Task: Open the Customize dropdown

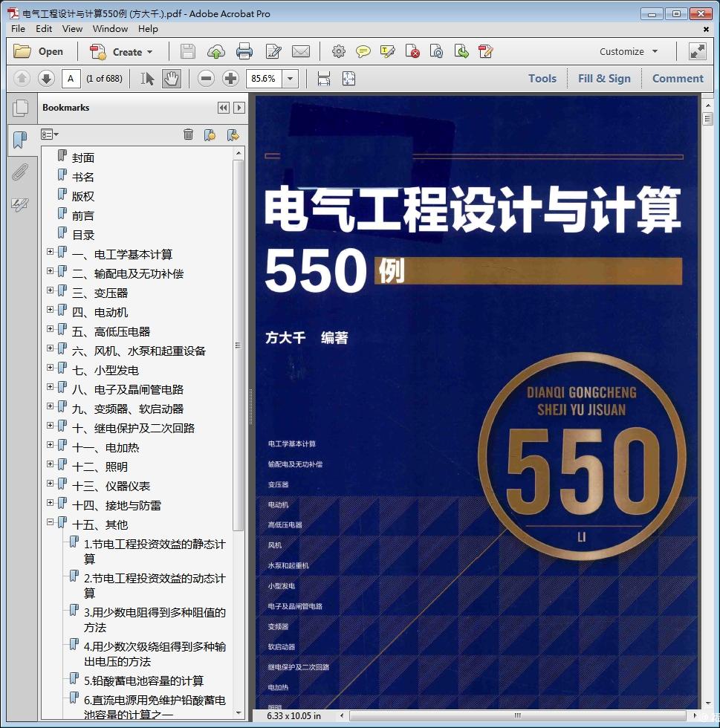Action: [x=629, y=51]
